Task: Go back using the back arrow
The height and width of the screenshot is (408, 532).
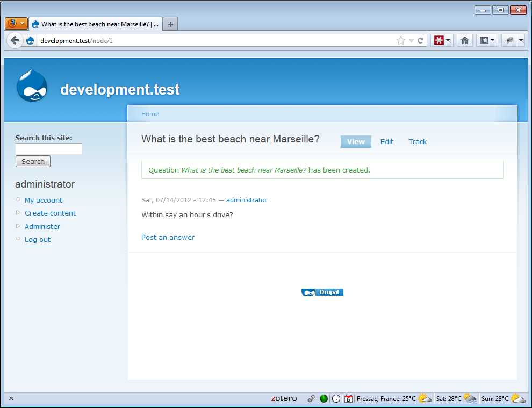Action: pyautogui.click(x=15, y=40)
